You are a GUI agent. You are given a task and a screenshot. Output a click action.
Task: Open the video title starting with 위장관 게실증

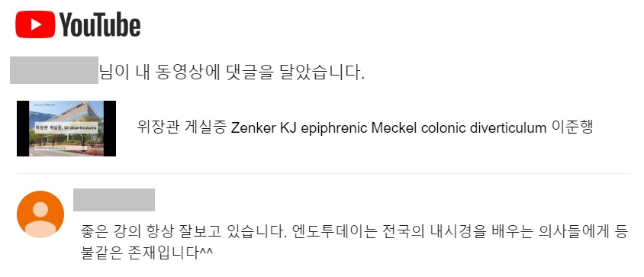click(x=365, y=127)
